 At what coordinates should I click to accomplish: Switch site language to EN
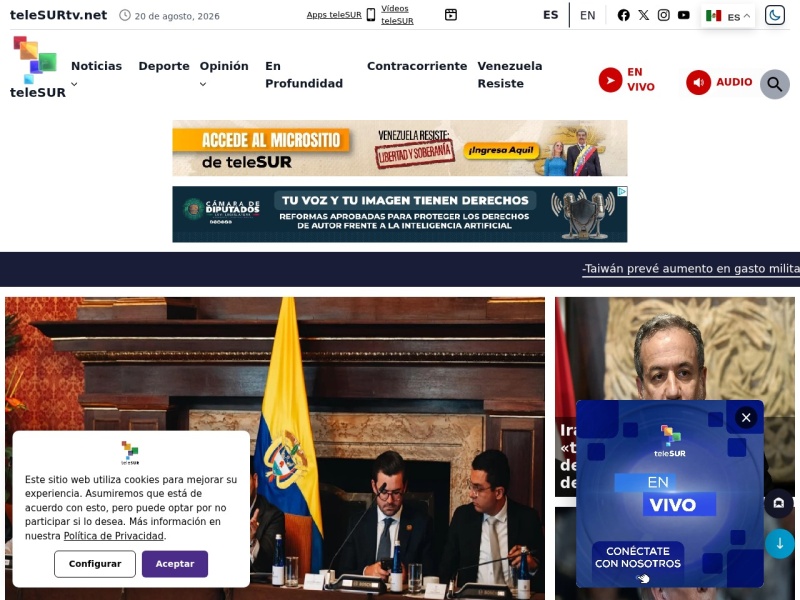click(588, 15)
